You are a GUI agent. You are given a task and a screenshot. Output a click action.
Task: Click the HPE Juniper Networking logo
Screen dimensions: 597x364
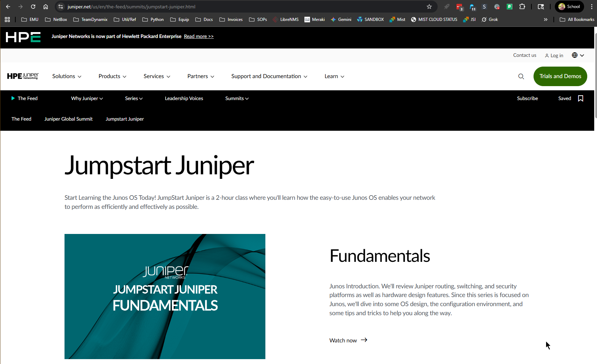23,76
